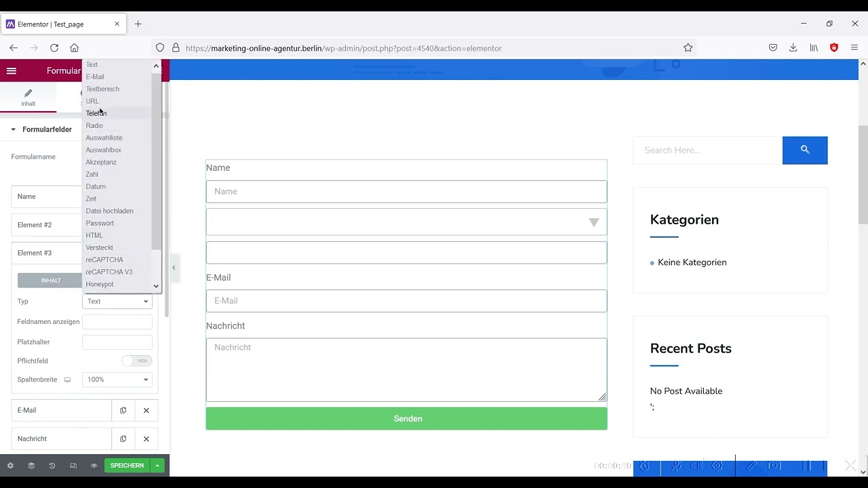Expand the Name form field item
The width and height of the screenshot is (868, 488).
[x=47, y=197]
